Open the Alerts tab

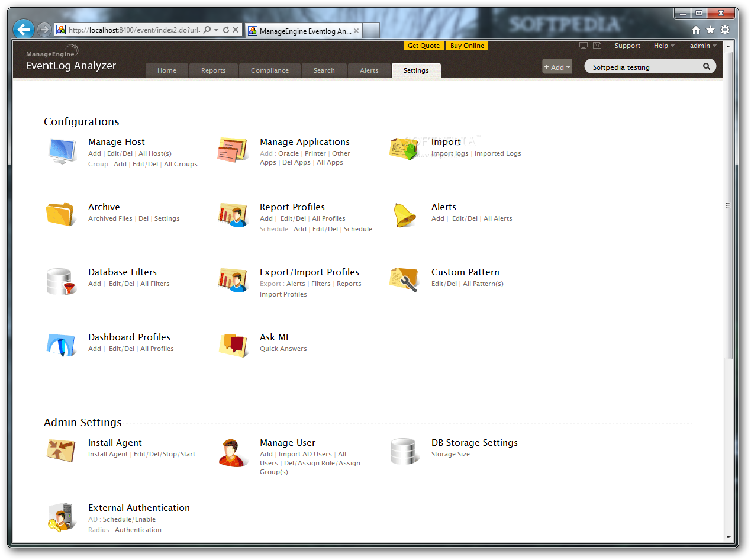369,70
